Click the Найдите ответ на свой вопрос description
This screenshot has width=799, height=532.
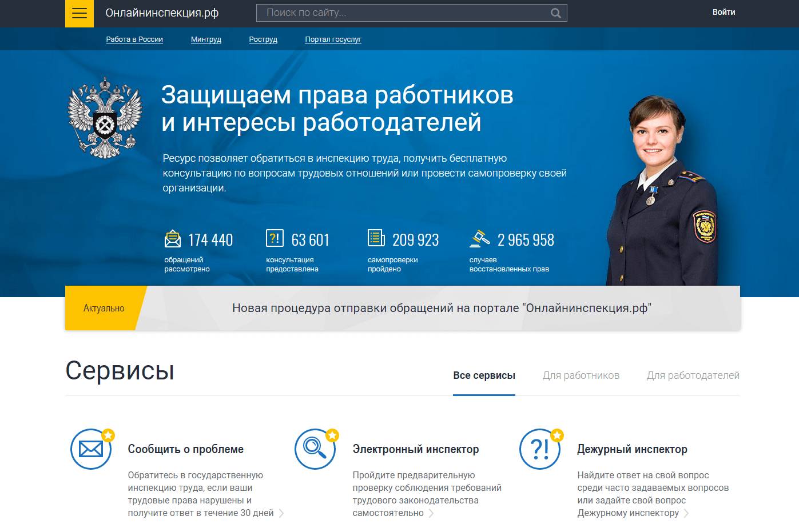click(653, 494)
